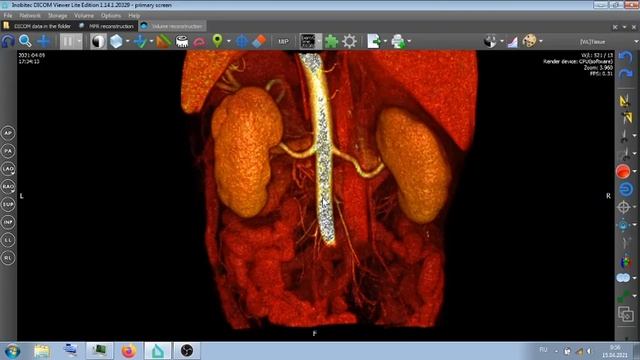
Task: Click the crosshair circle icon in right sidebar
Action: [623, 207]
